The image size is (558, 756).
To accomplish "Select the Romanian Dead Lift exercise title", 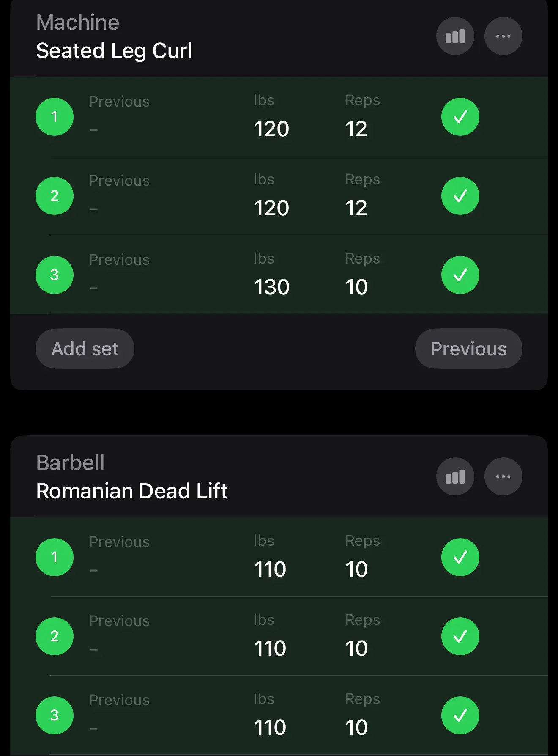I will point(132,491).
